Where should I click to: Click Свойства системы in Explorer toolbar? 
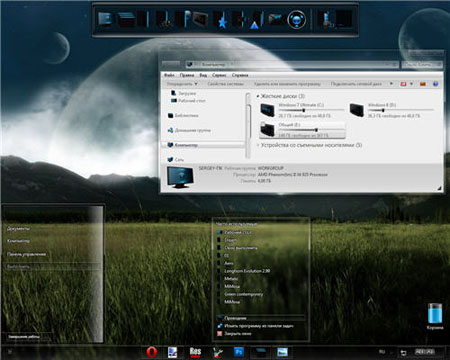pyautogui.click(x=225, y=84)
